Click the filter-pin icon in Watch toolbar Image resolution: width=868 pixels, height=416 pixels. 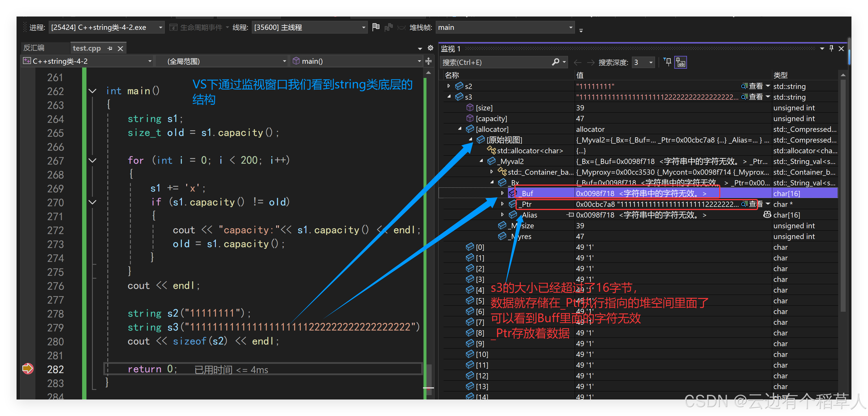(x=667, y=62)
